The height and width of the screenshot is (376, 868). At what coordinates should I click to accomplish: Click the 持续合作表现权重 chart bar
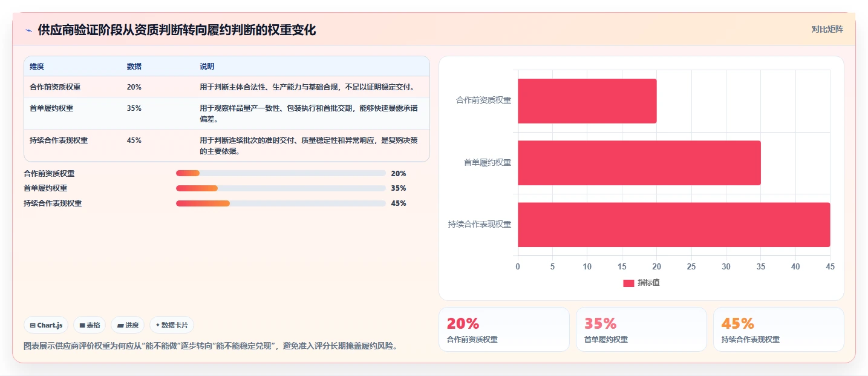[x=674, y=225]
